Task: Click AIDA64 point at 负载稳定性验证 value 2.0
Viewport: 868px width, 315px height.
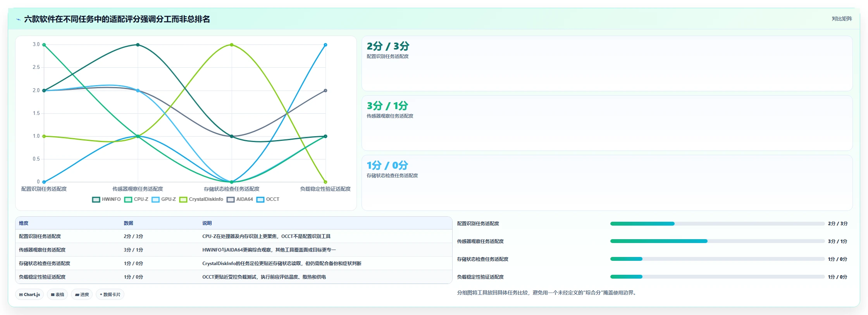Action: click(325, 91)
